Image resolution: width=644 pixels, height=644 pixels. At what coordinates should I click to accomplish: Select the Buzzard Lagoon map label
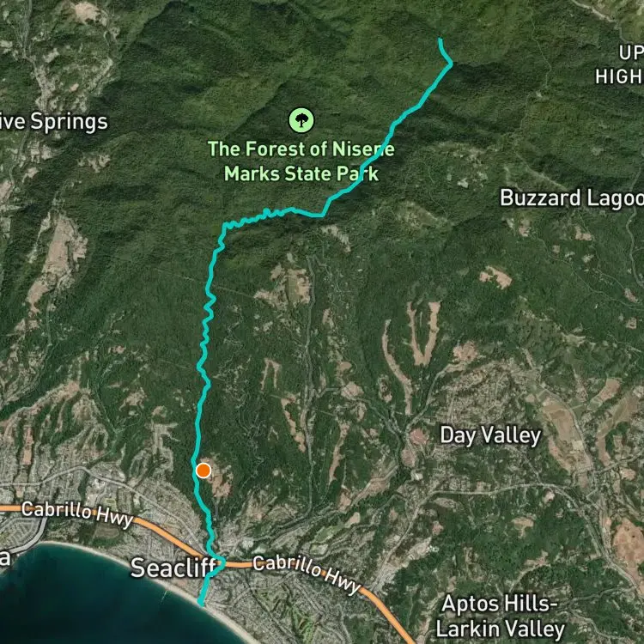point(572,198)
